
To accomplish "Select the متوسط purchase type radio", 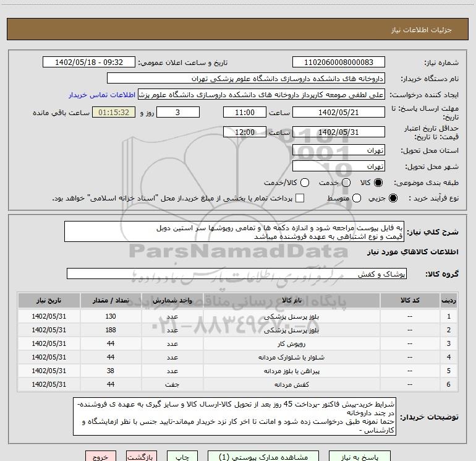I will click(357, 198).
